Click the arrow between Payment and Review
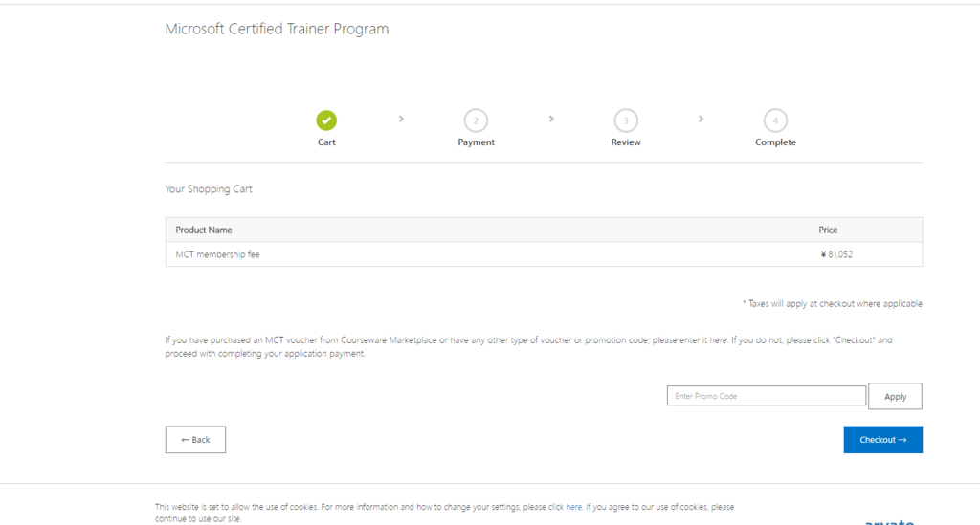Viewport: 980px width, 525px height. coord(551,119)
